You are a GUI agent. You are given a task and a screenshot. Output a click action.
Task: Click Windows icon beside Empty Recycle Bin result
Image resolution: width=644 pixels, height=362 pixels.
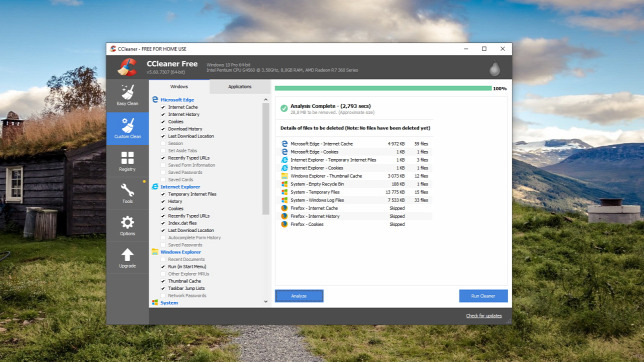[x=284, y=184]
